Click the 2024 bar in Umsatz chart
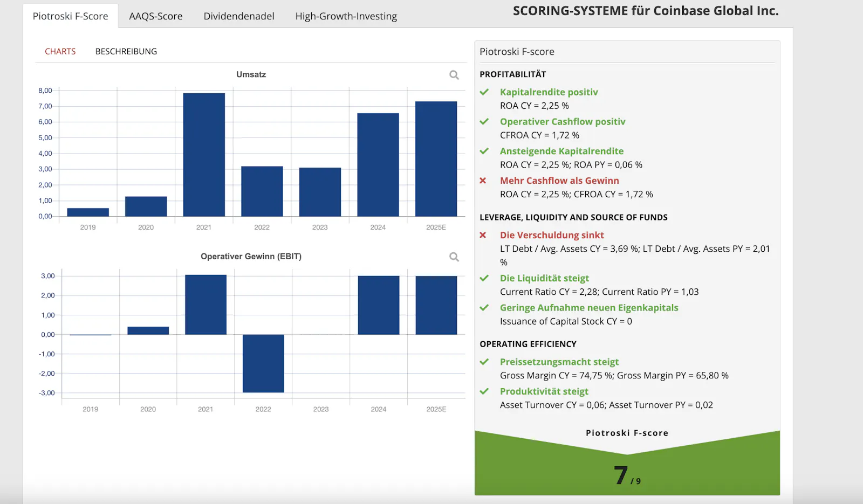Viewport: 863px width, 504px height. click(378, 165)
